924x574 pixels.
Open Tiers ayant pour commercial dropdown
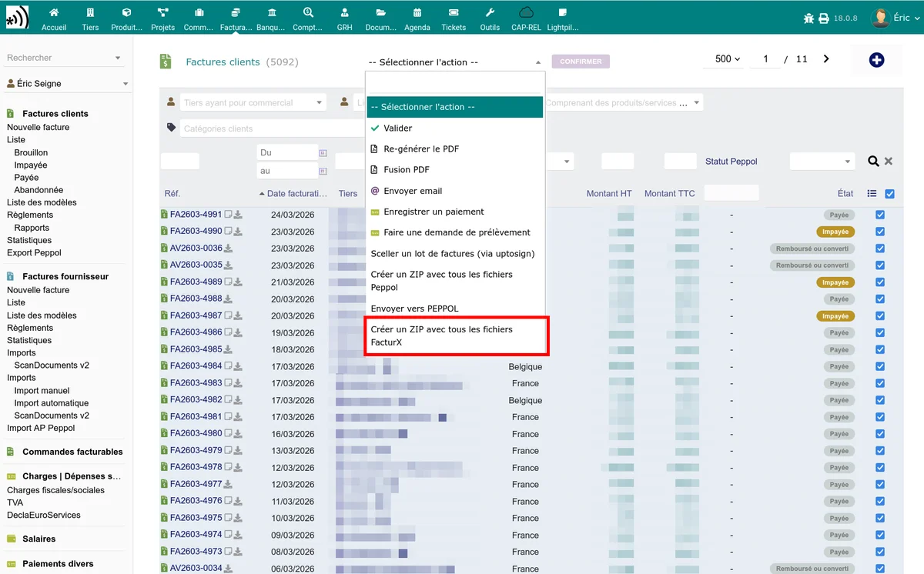pos(253,102)
